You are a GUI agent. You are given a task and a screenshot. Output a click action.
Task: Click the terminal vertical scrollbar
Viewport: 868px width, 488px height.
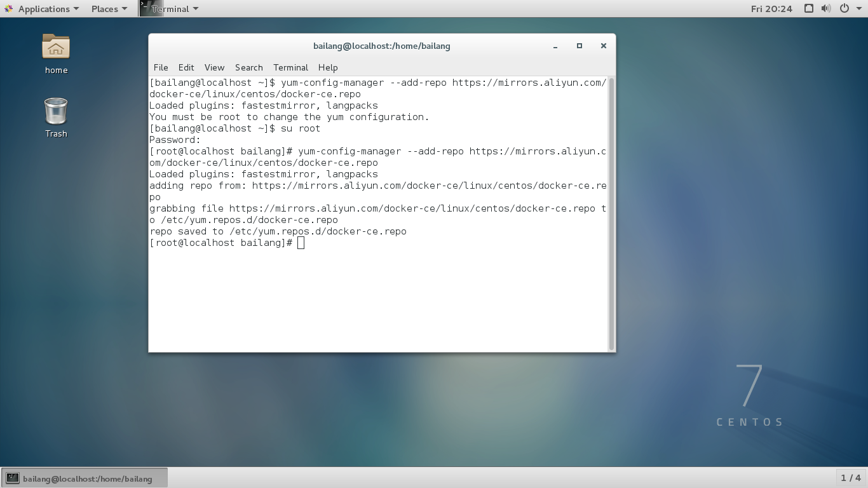point(611,213)
